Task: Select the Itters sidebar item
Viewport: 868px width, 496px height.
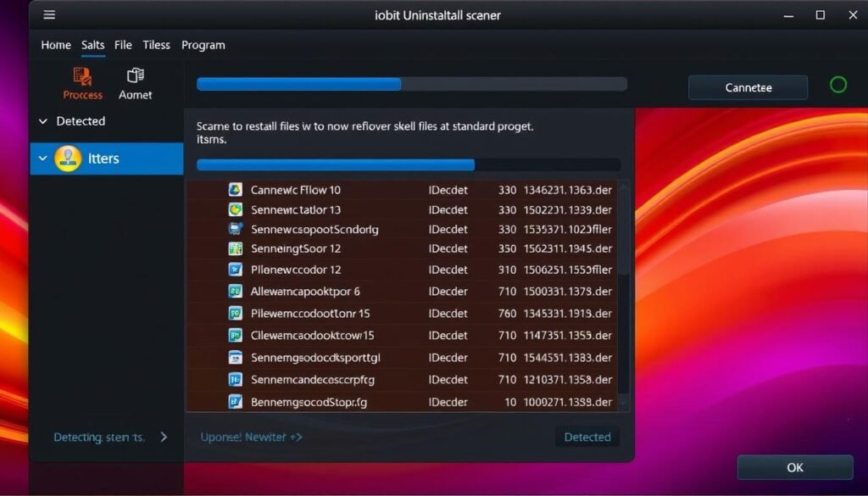Action: pos(107,159)
